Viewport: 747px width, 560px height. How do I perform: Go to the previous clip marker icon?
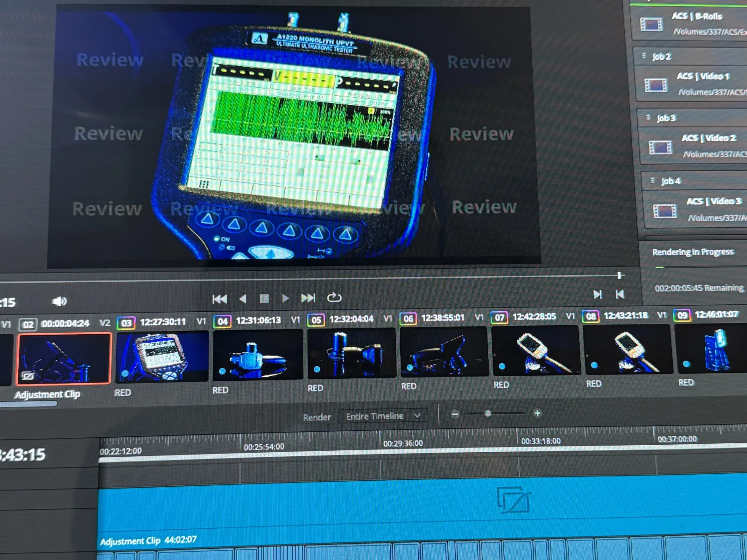tap(620, 294)
